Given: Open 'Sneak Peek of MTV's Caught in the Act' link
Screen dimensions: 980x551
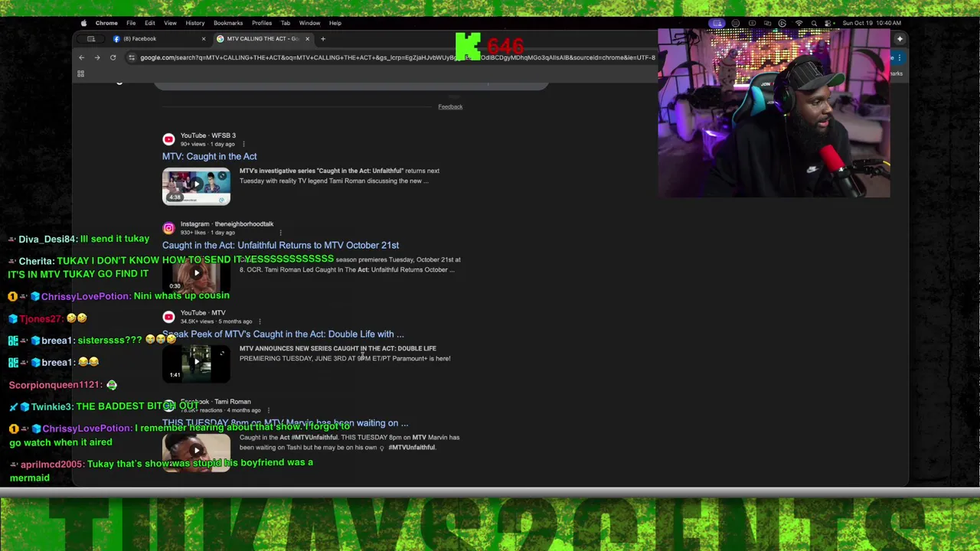Looking at the screenshot, I should 283,334.
